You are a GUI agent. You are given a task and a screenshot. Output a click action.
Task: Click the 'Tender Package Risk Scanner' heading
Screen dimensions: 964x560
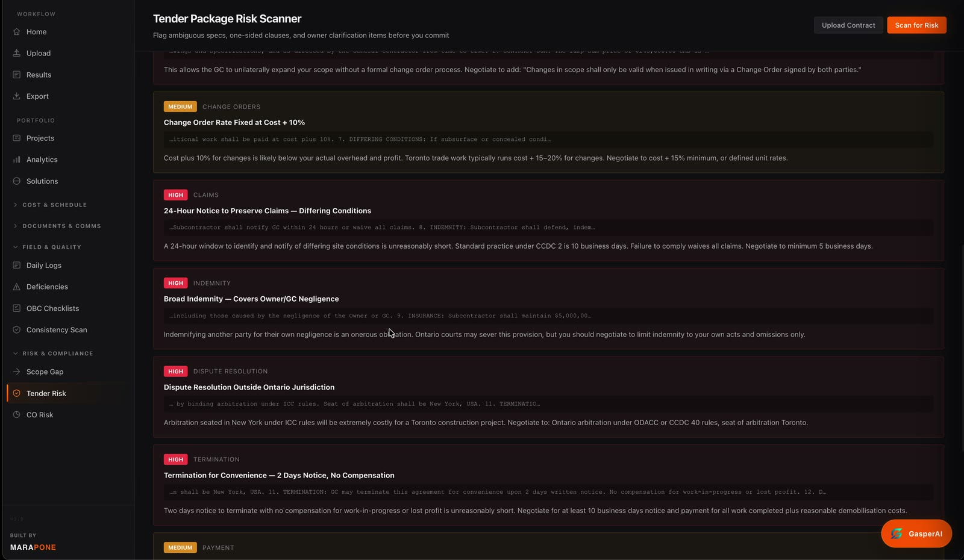[227, 19]
